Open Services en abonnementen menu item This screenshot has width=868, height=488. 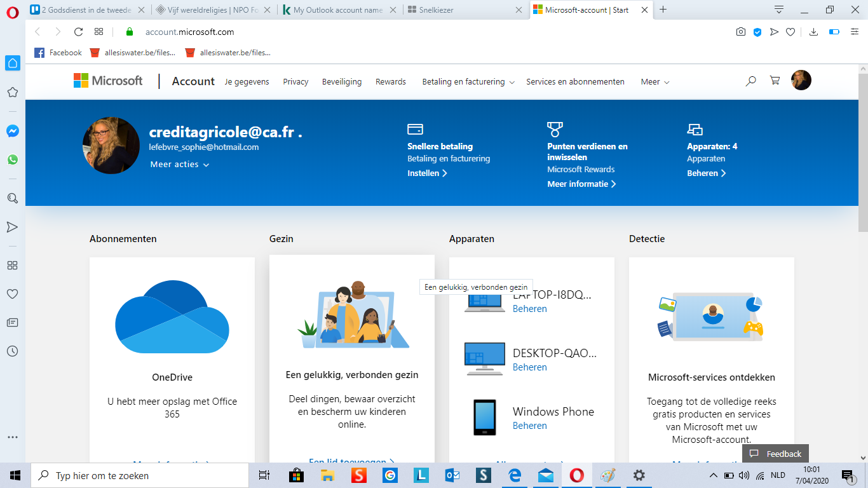[575, 81]
